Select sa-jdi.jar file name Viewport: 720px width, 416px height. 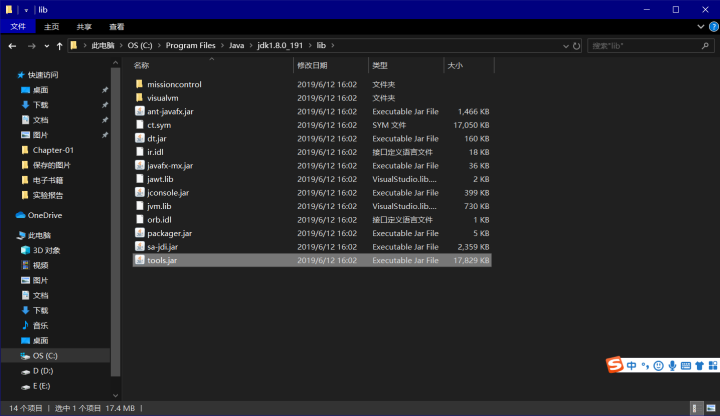[163, 247]
